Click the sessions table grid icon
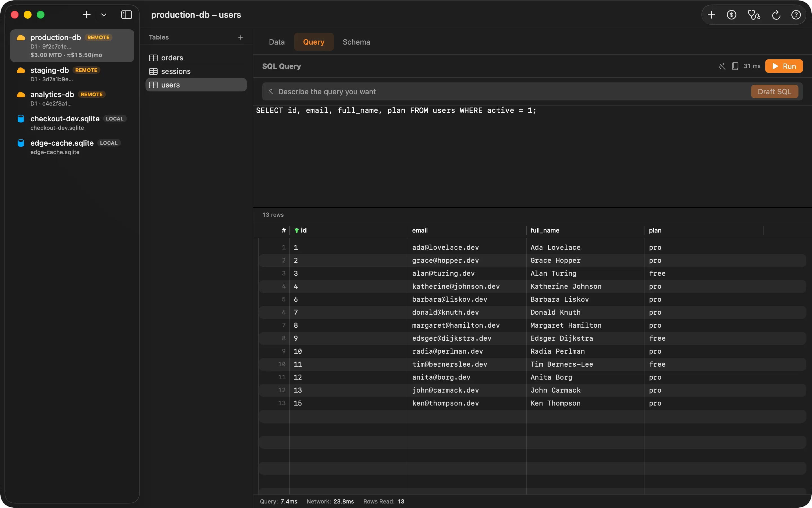The width and height of the screenshot is (812, 508). [153, 71]
